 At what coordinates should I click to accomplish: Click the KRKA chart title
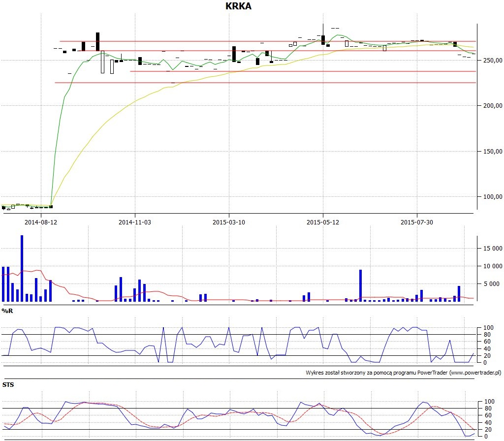238,6
